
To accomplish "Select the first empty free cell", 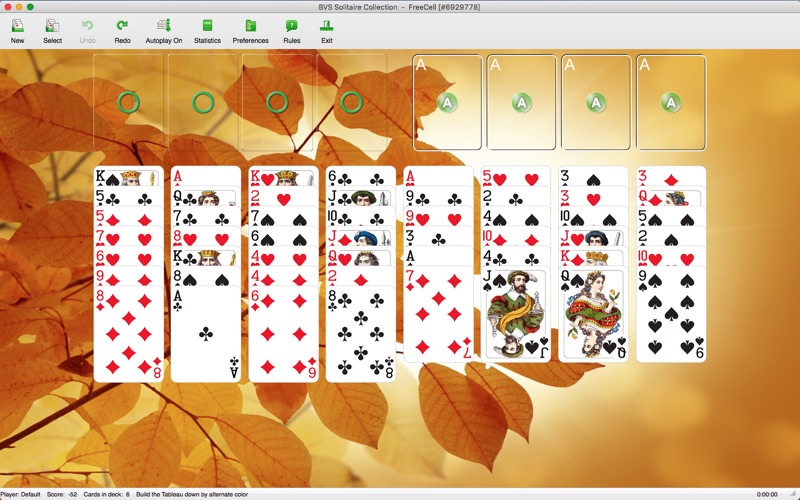I will pyautogui.click(x=128, y=101).
